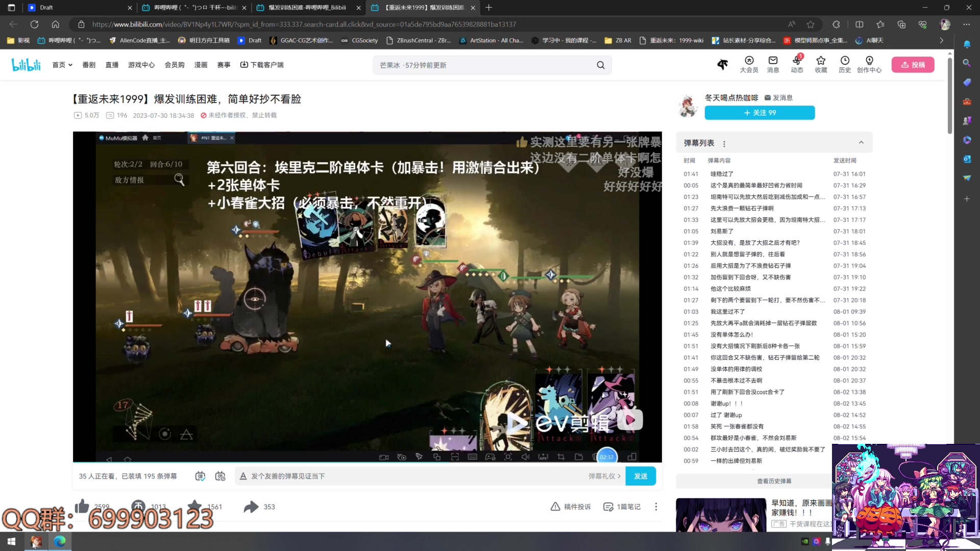Open the ZB AR bookmarks folder
Viewport: 980px width, 551px height.
click(x=618, y=40)
